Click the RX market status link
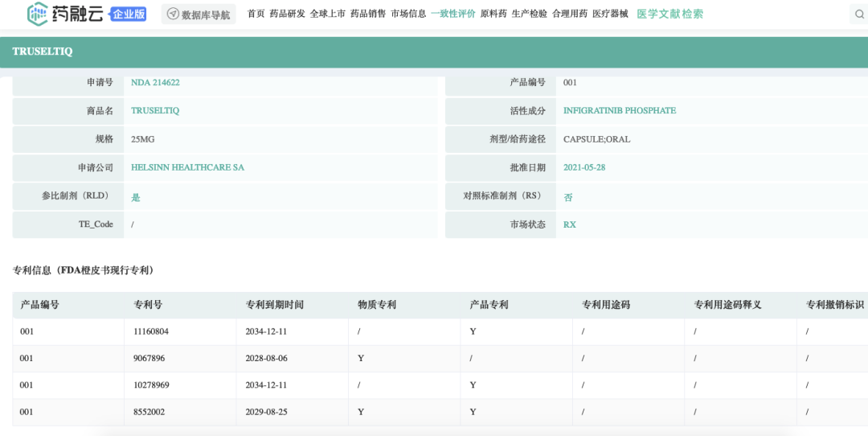 (570, 225)
